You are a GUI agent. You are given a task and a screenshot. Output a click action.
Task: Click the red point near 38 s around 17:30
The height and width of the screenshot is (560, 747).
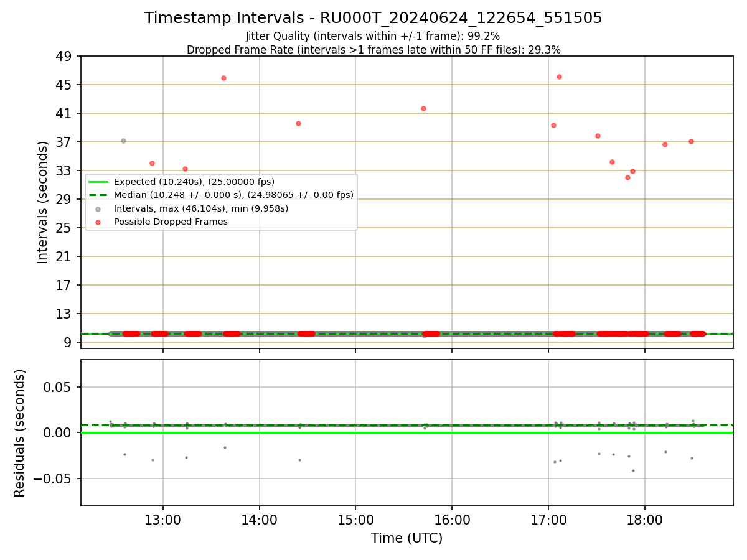coord(598,136)
